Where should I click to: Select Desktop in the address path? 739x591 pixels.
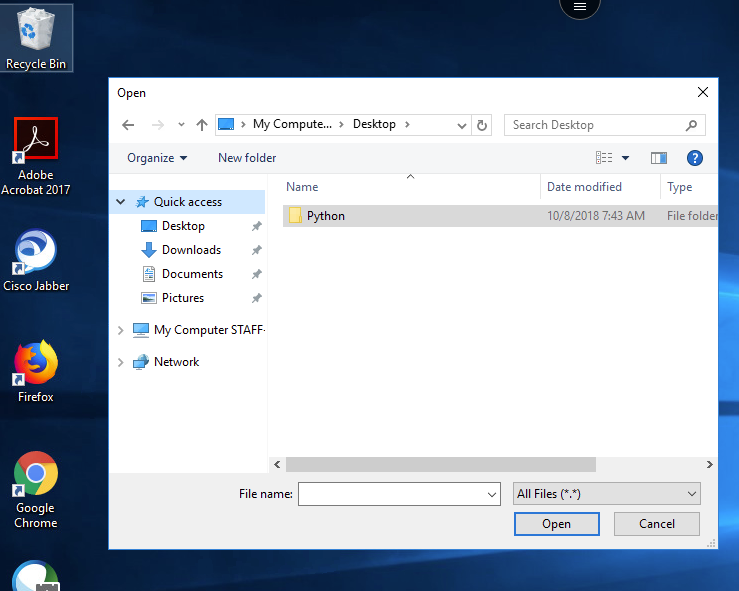pos(374,124)
